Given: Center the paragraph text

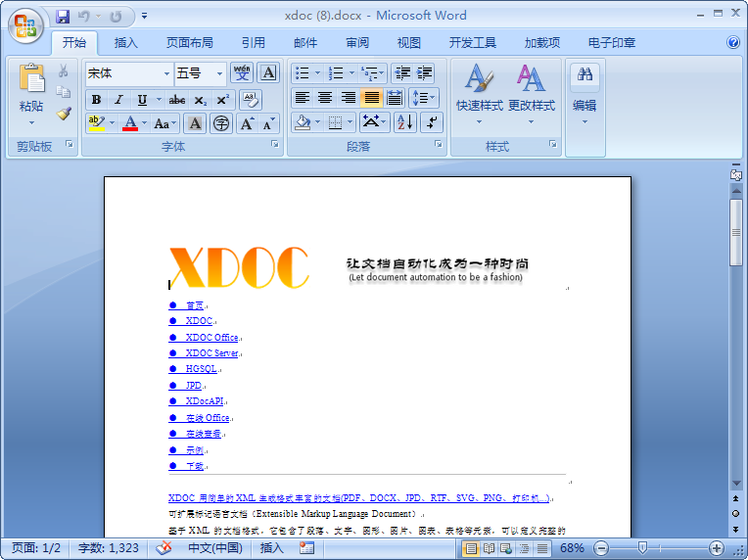Looking at the screenshot, I should coord(325,98).
